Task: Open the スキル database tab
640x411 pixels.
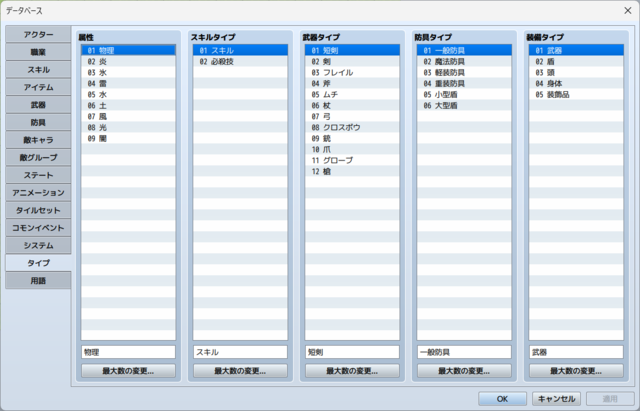Action: [38, 70]
